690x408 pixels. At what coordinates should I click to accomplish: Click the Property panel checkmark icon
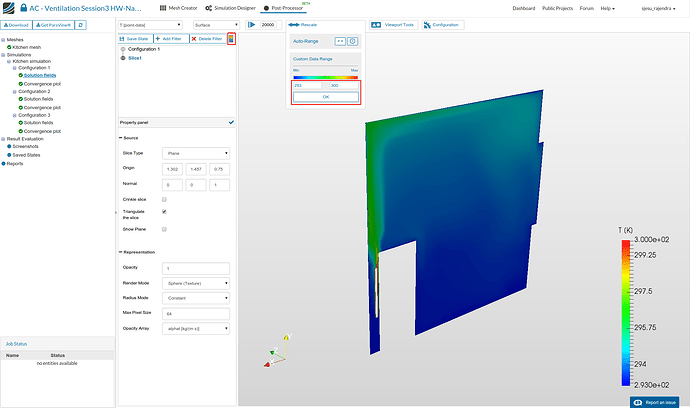(x=232, y=121)
